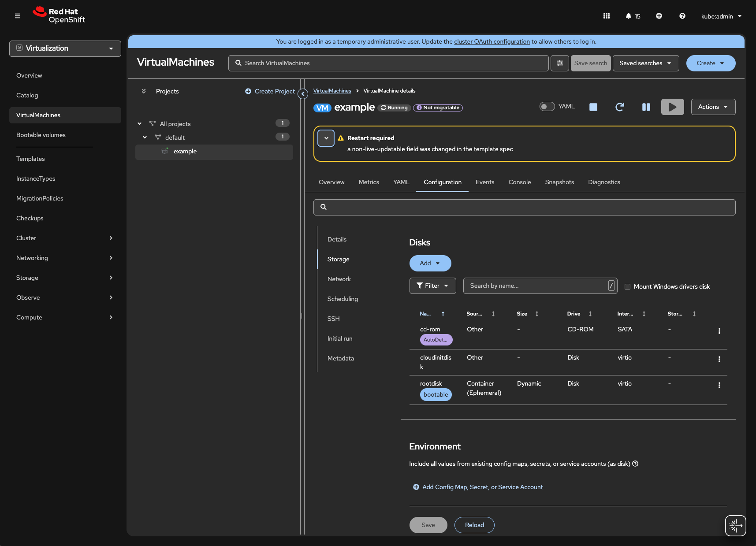Expand the Add disk dropdown
The width and height of the screenshot is (756, 546).
[x=430, y=263]
